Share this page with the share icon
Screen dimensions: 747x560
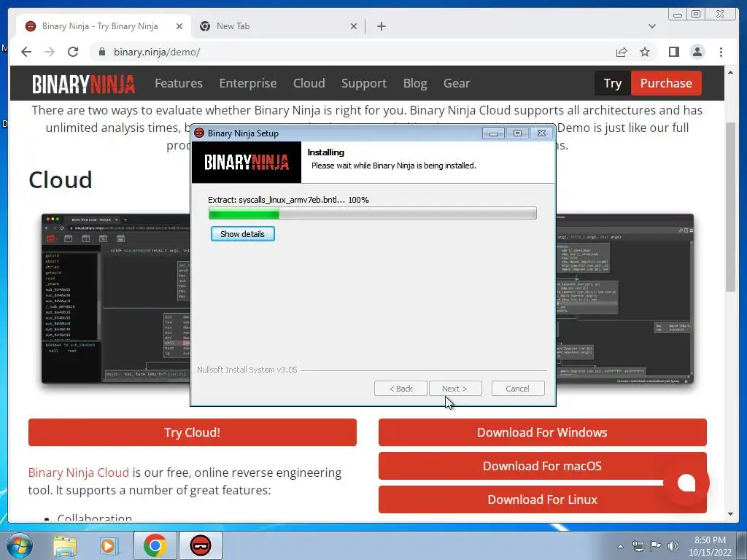(622, 52)
